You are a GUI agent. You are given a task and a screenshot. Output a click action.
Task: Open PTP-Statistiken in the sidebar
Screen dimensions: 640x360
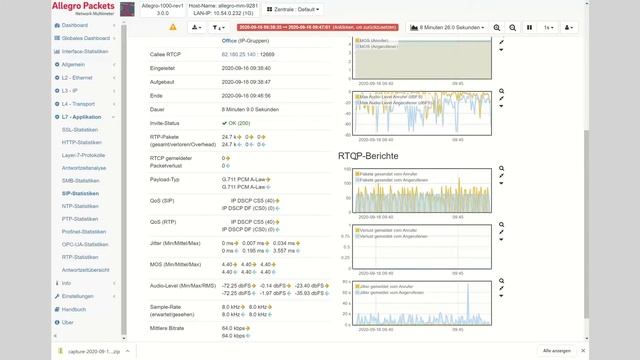point(80,219)
